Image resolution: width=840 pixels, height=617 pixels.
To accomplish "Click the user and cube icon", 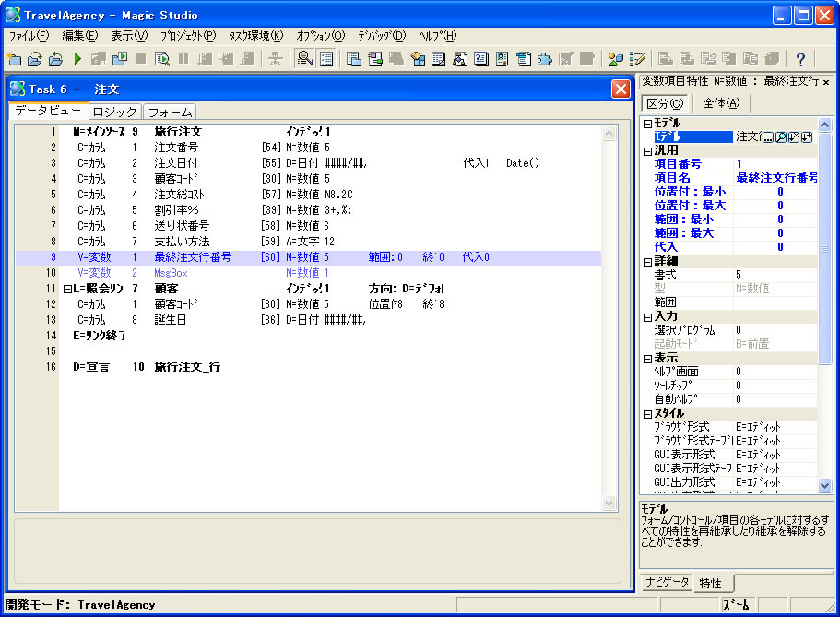I will (x=616, y=58).
